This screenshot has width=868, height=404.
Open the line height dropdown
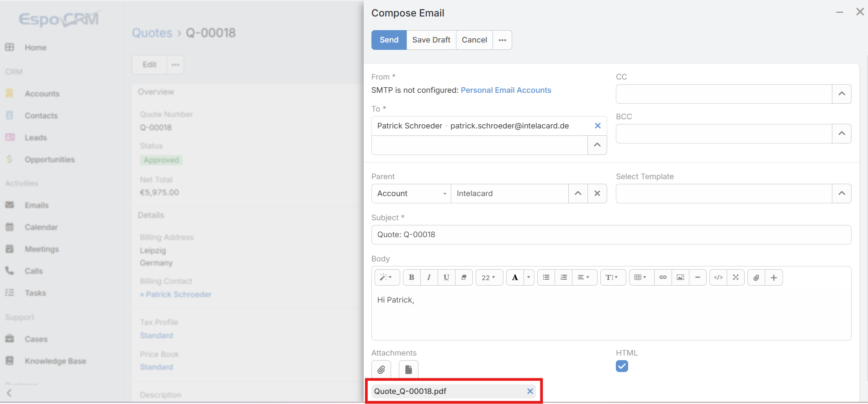point(613,277)
